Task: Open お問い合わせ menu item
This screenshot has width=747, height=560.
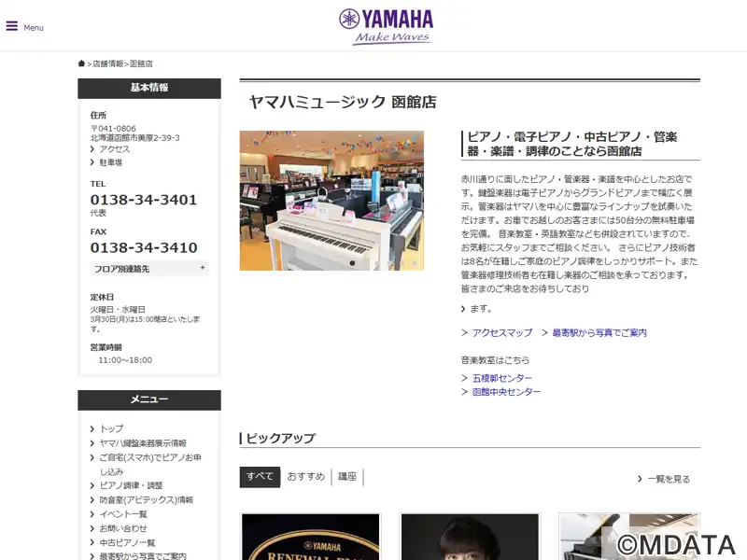Action: point(123,528)
